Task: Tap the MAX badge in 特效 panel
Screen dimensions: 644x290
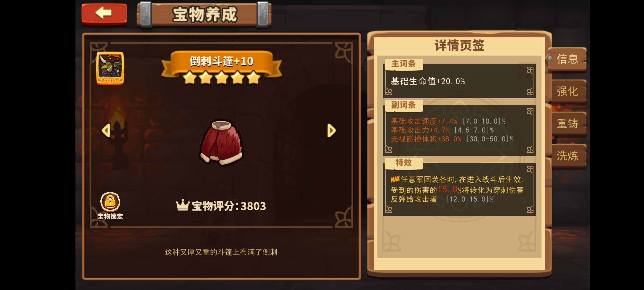Action: (x=395, y=179)
